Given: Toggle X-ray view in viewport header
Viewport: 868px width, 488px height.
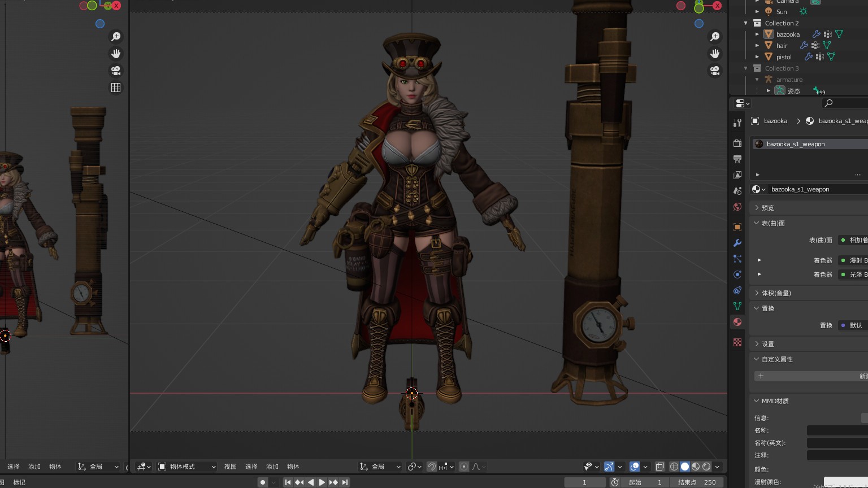Looking at the screenshot, I should [x=659, y=467].
